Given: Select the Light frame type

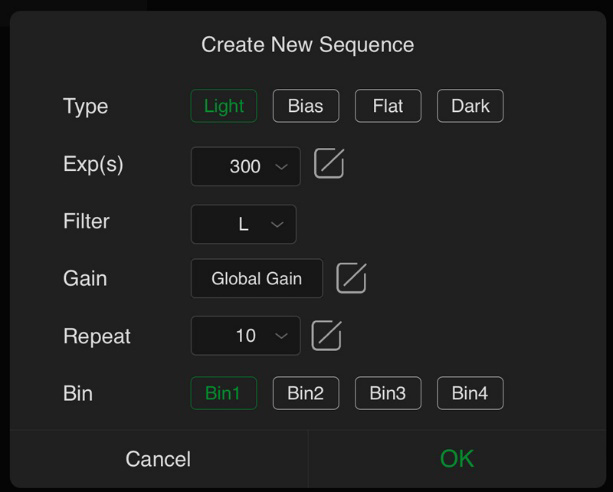Looking at the screenshot, I should 224,106.
